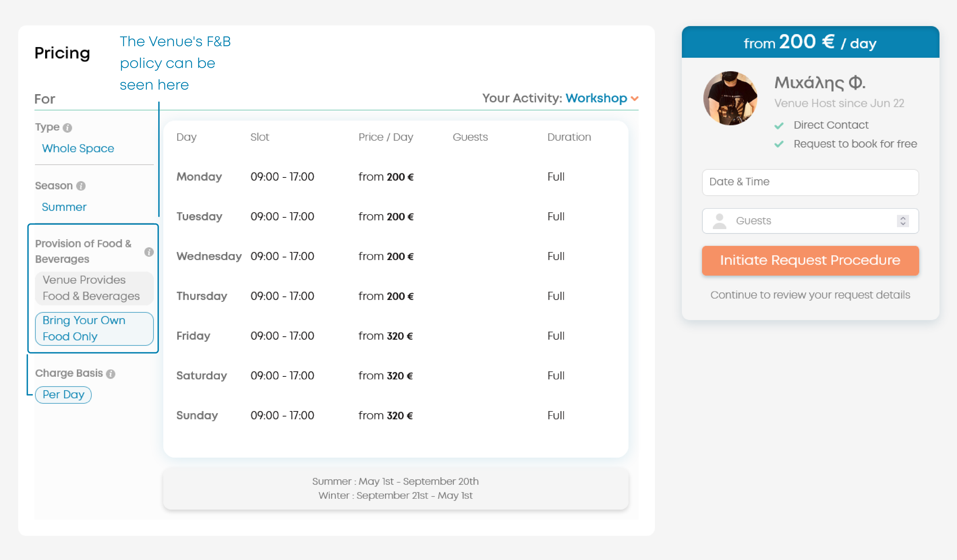Image resolution: width=957 pixels, height=560 pixels.
Task: Click the Pricing heading
Action: [62, 53]
